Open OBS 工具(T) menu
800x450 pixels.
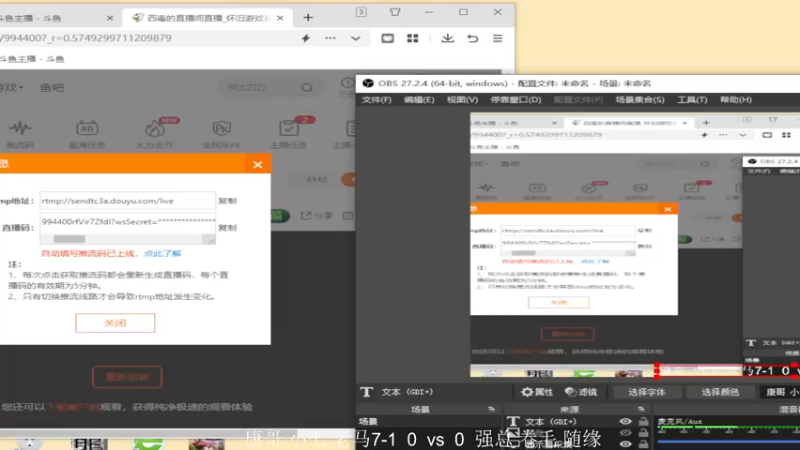coord(692,100)
